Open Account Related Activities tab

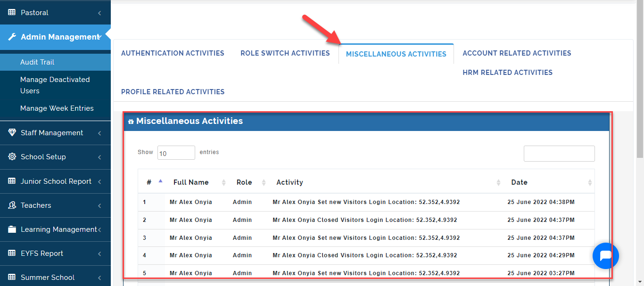click(x=517, y=53)
